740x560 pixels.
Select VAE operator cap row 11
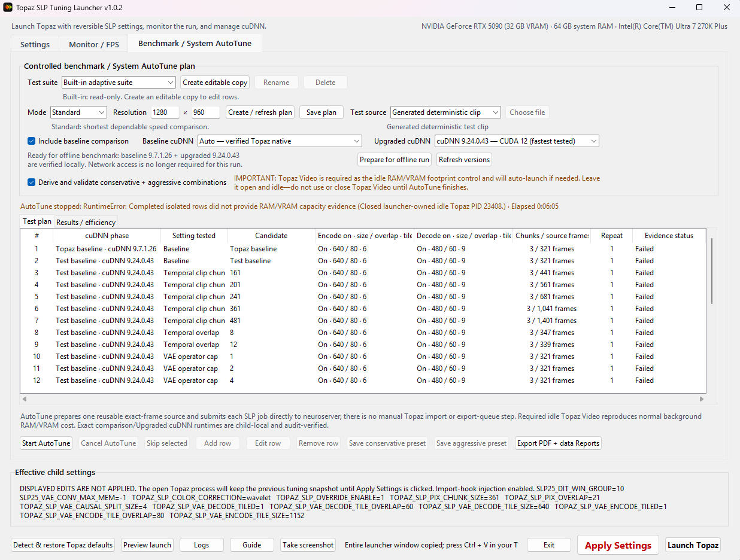[363, 369]
